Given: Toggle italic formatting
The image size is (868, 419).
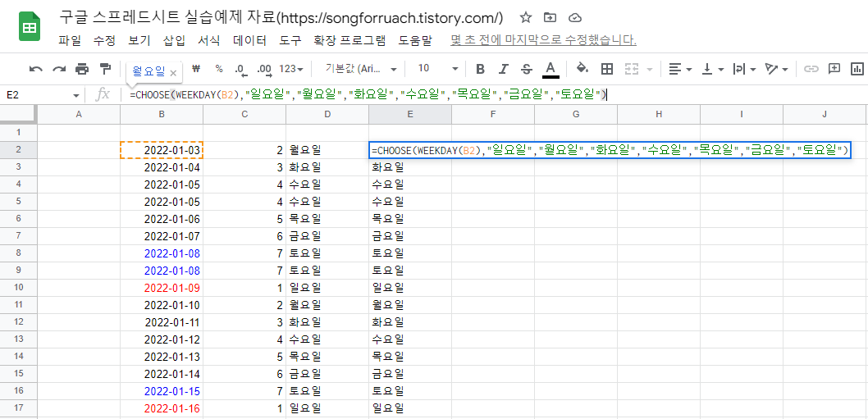Looking at the screenshot, I should click(503, 69).
